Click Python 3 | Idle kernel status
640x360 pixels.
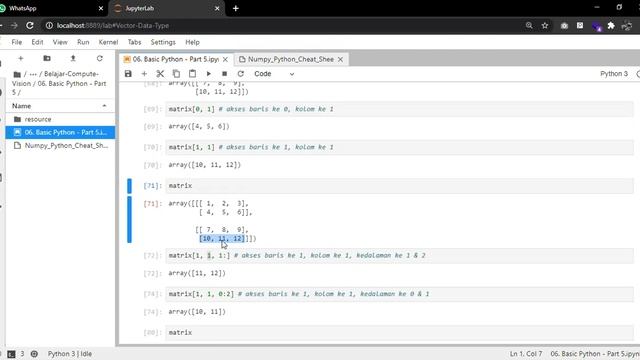[70, 354]
